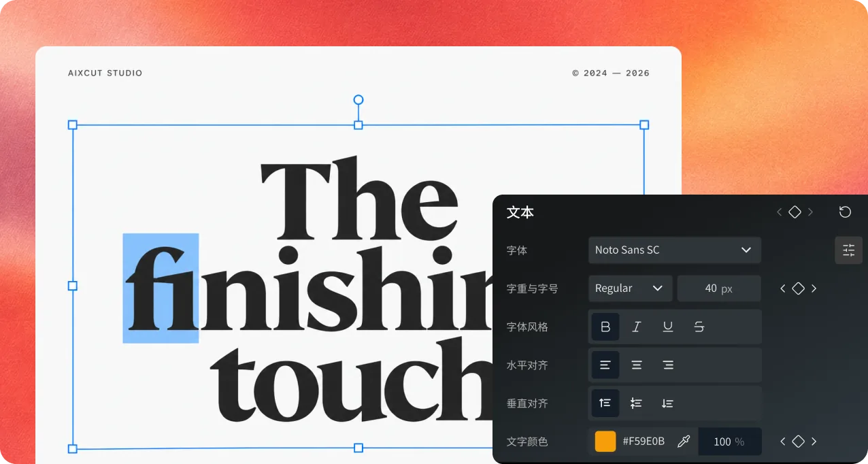This screenshot has width=868, height=464.
Task: Click the #F59E0B hex color field
Action: (x=644, y=442)
